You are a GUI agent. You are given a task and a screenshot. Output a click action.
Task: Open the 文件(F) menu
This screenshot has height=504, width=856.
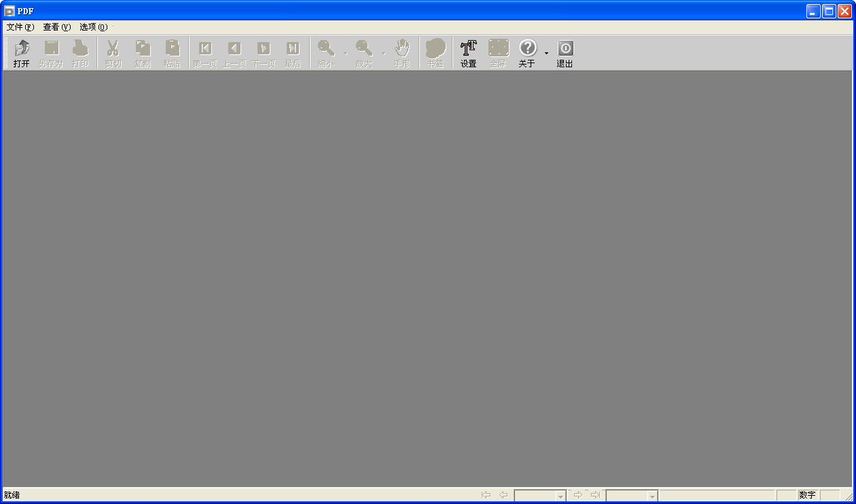coord(20,27)
